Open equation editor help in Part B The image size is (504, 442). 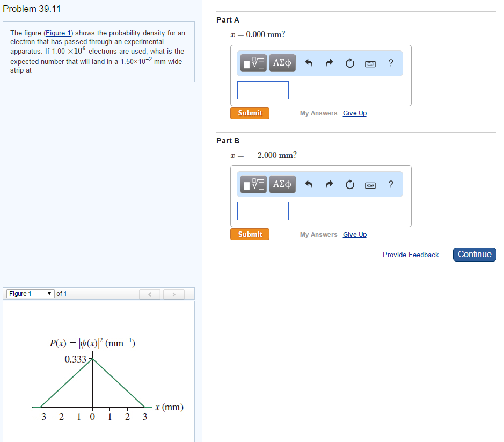pos(390,184)
